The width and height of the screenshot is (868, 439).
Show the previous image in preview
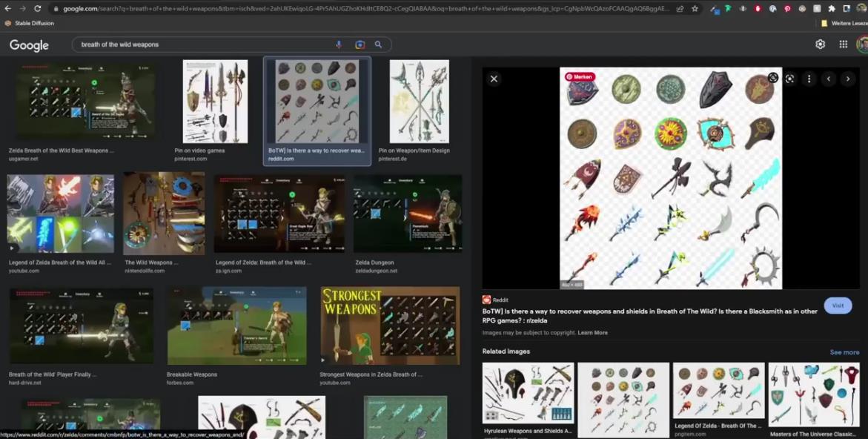click(x=829, y=79)
